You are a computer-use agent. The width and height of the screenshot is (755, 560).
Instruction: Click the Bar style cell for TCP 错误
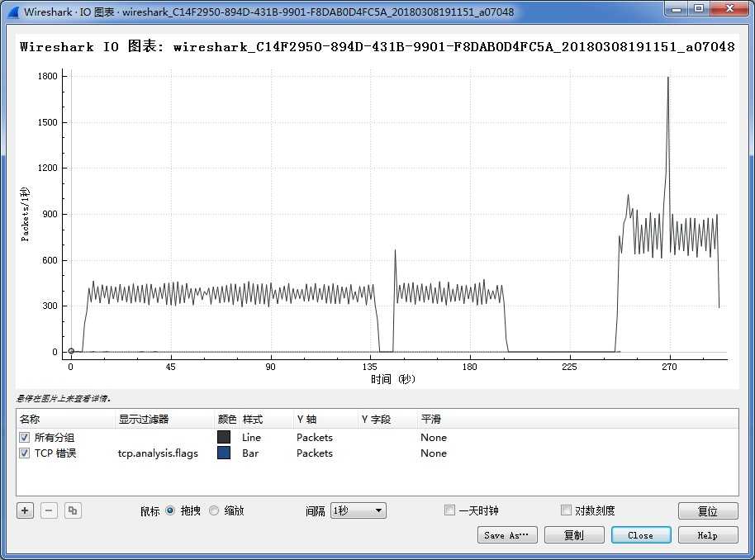pos(250,453)
